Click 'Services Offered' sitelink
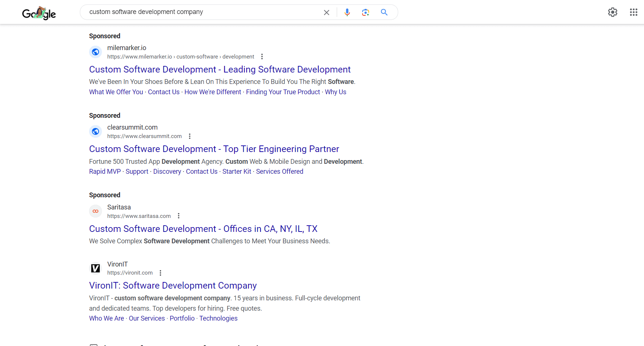 click(280, 172)
